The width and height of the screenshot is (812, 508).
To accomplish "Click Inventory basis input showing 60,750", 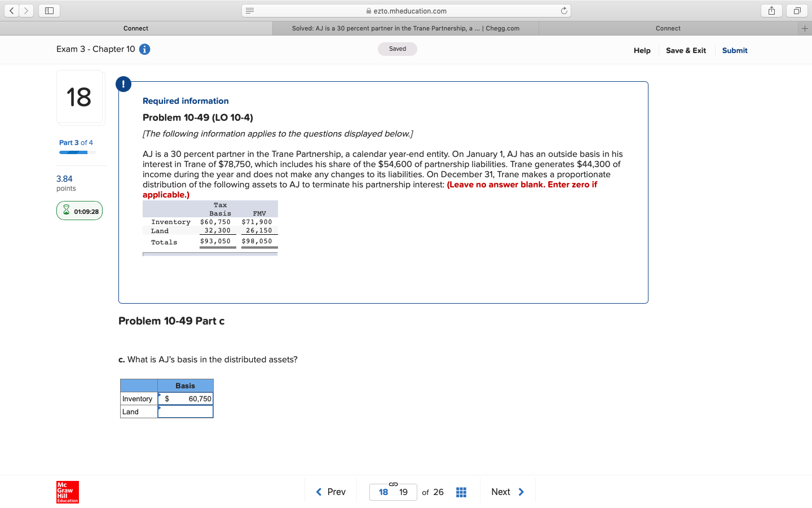I will 186,398.
